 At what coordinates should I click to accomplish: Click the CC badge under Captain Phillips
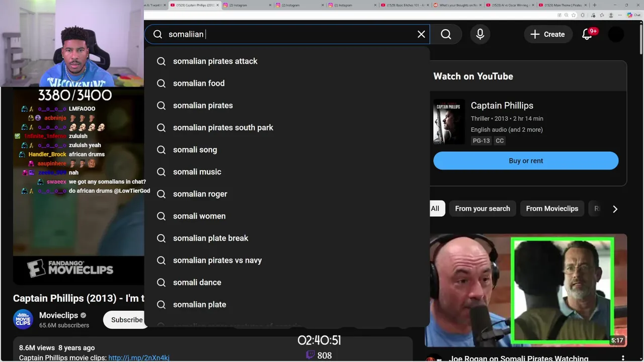[x=500, y=141]
